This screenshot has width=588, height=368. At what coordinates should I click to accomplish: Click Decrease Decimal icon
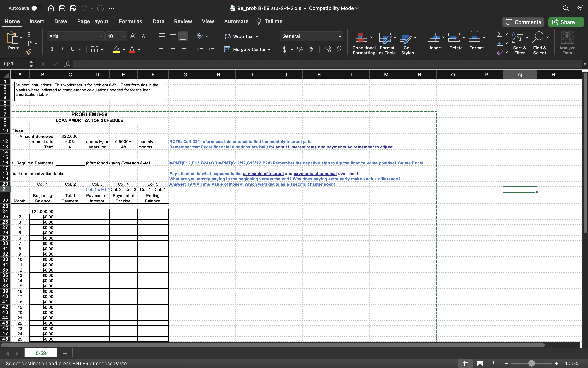tap(338, 50)
